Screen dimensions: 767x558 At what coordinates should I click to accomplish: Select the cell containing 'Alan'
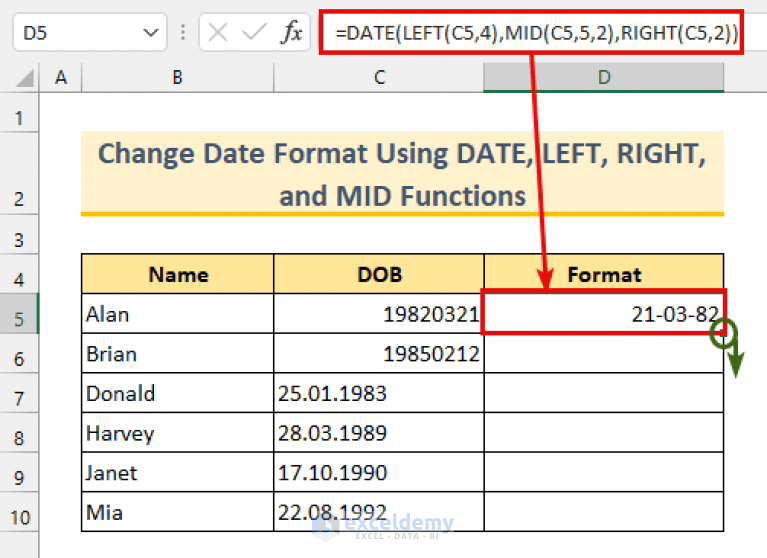click(178, 314)
